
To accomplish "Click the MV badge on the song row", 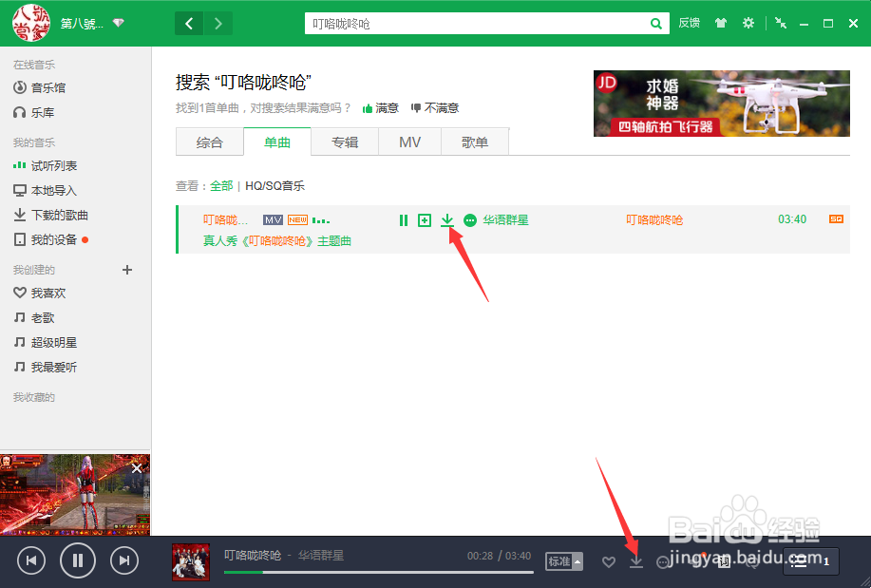I will [x=273, y=220].
